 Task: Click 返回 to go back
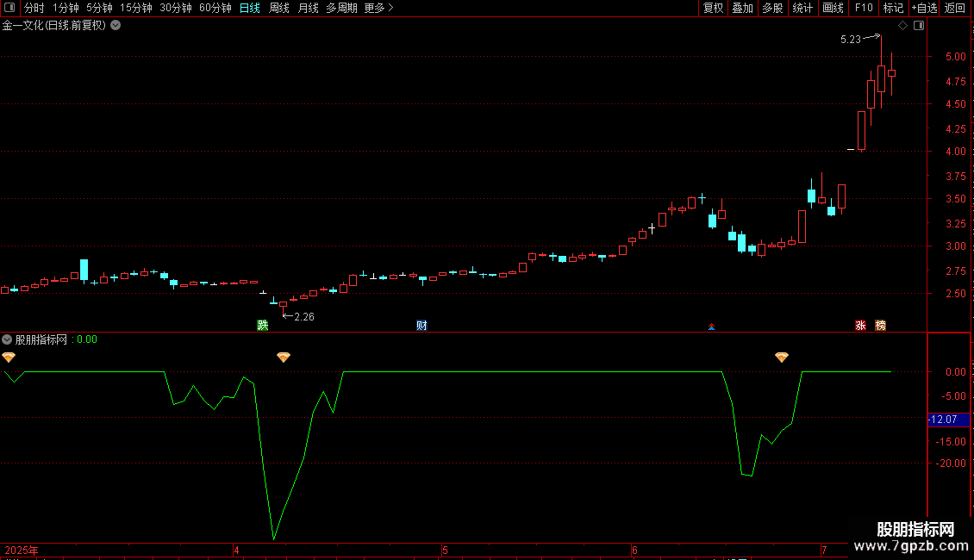point(955,8)
